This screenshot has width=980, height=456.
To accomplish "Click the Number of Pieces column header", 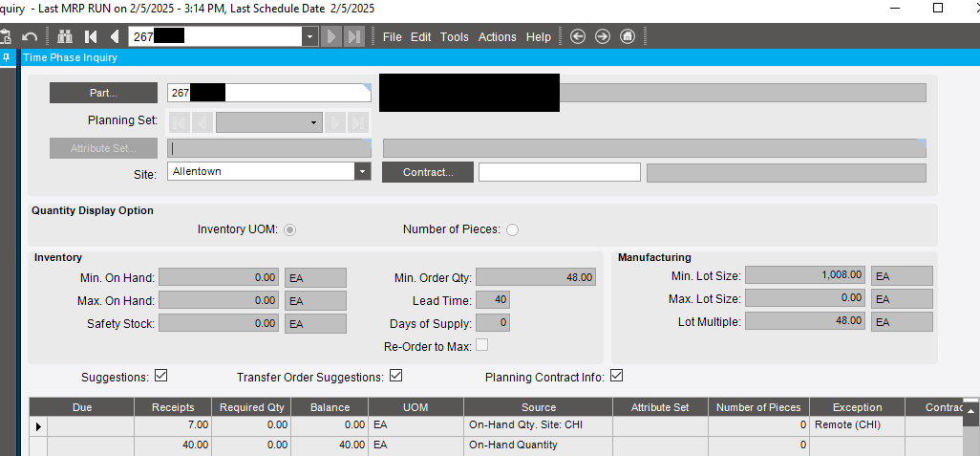I will click(x=758, y=407).
